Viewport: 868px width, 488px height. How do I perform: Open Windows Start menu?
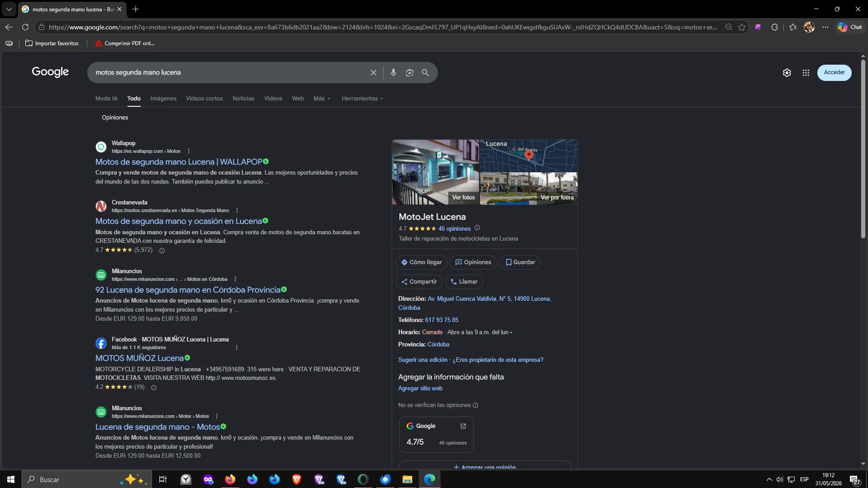click(11, 479)
